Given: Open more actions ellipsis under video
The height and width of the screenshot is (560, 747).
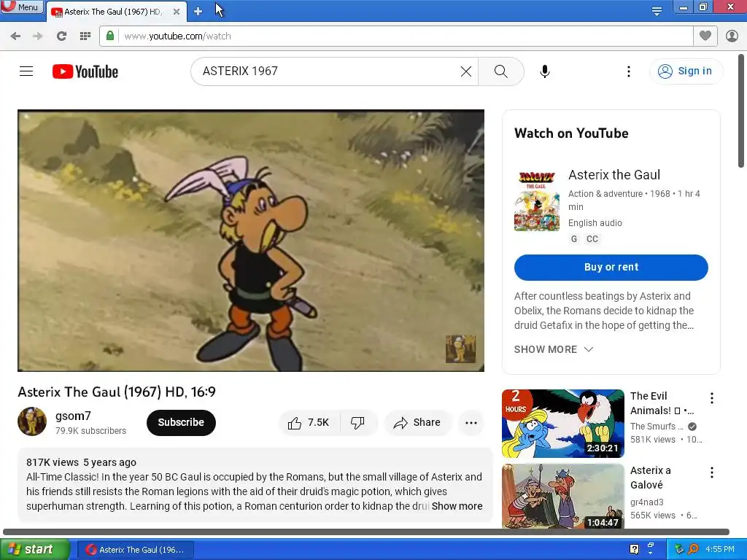Looking at the screenshot, I should click(471, 422).
